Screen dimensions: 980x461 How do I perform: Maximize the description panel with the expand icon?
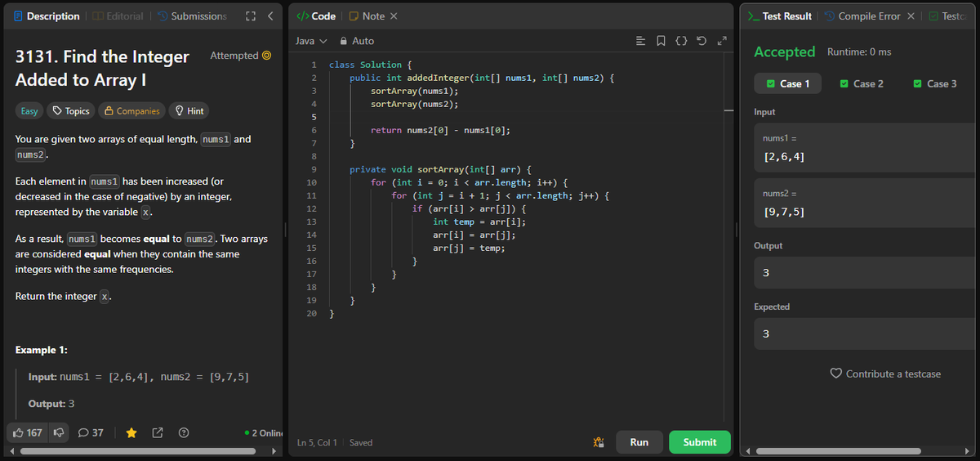click(x=251, y=16)
